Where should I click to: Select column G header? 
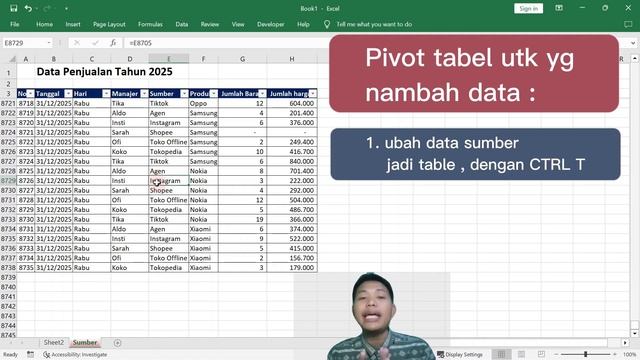(242, 59)
